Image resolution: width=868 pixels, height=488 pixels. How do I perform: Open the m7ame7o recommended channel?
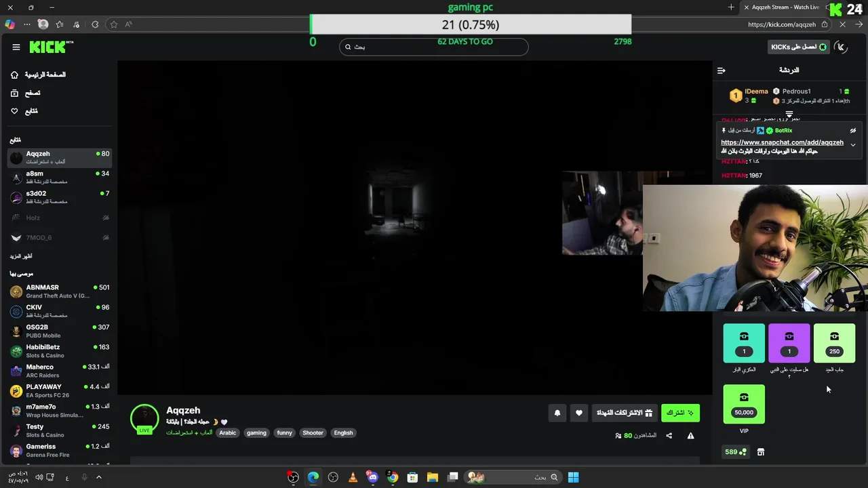point(60,411)
